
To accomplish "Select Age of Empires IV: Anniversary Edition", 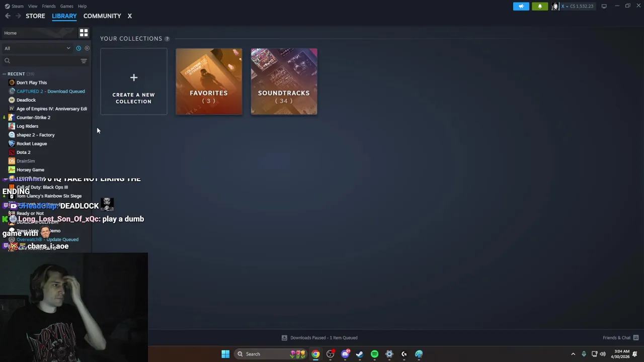I will pyautogui.click(x=51, y=109).
